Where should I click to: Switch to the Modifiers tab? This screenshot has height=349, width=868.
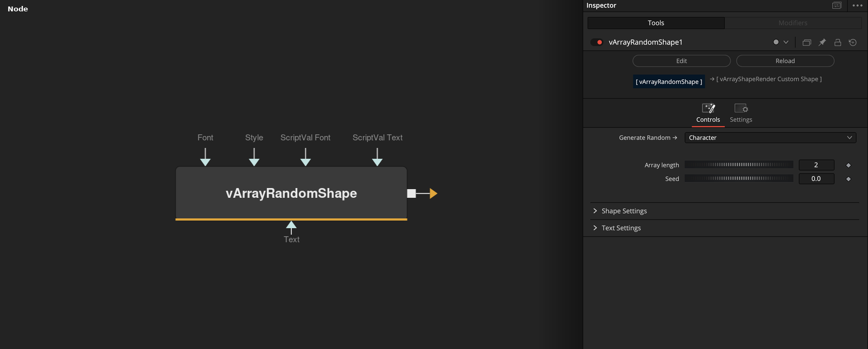[x=793, y=23]
